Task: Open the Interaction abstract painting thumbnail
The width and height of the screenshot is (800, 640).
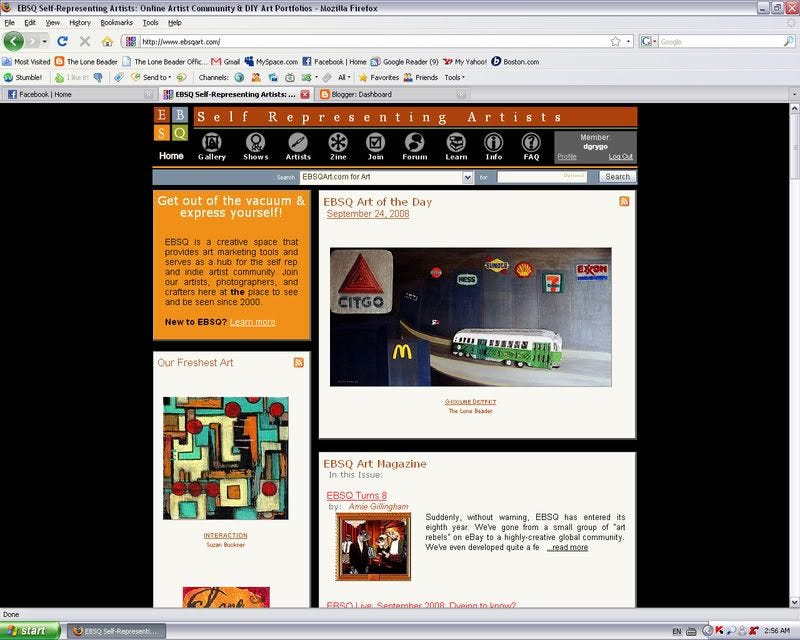Action: 226,458
